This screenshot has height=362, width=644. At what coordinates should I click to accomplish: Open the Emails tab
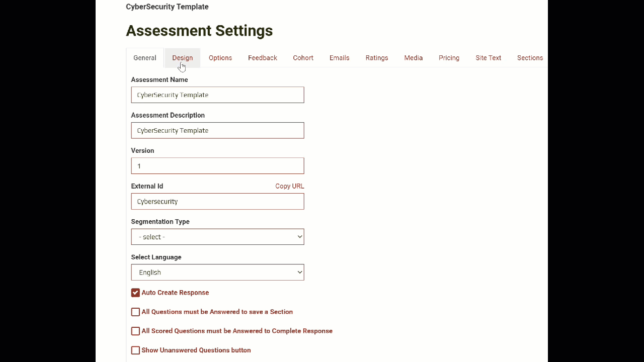tap(339, 58)
